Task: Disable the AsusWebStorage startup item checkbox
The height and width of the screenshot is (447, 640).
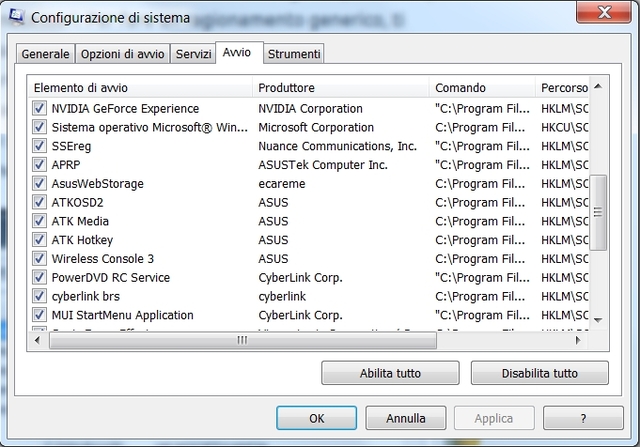Action: [40, 184]
